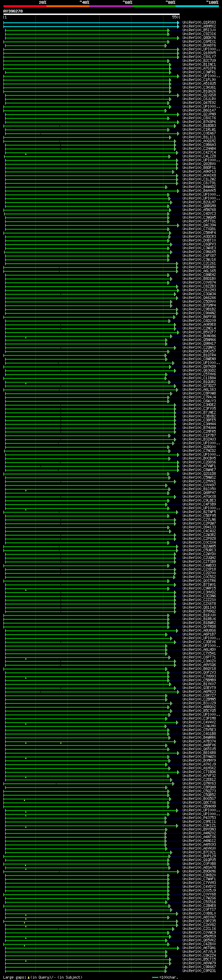Click the UniRef100_A6LS65 entry
Image resolution: width=222 pixels, height=980 pixels.
tap(199, 271)
